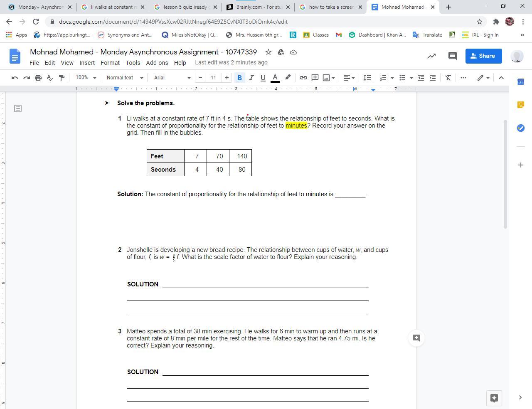Choose highlight color marker icon
This screenshot has width=532, height=409.
(288, 78)
